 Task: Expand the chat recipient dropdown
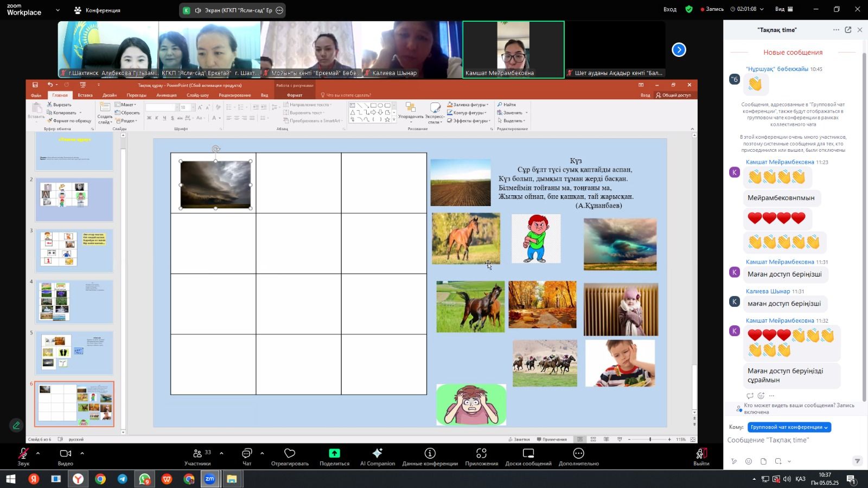coord(789,427)
